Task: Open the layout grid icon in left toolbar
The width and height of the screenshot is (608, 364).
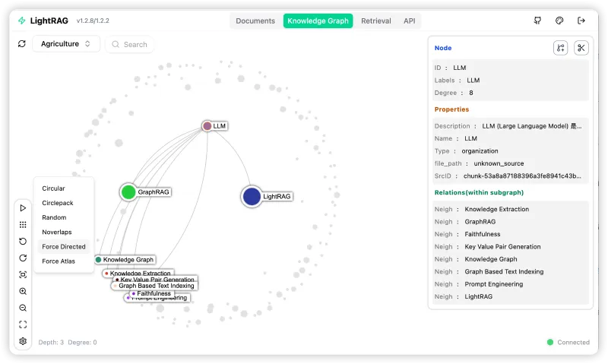Action: point(23,224)
